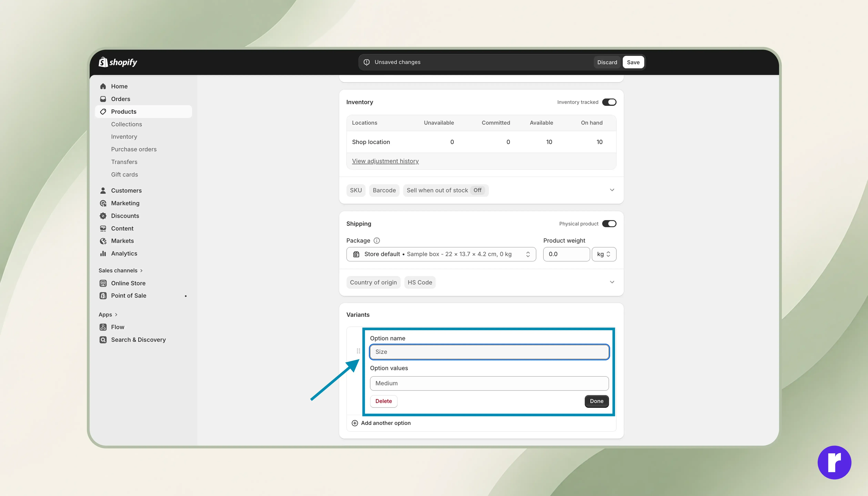Open the kg weight unit dropdown

[x=604, y=254]
